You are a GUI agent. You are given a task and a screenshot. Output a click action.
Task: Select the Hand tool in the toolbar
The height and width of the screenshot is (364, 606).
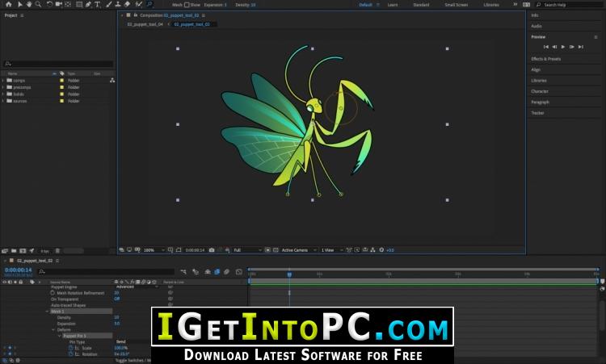[x=29, y=5]
